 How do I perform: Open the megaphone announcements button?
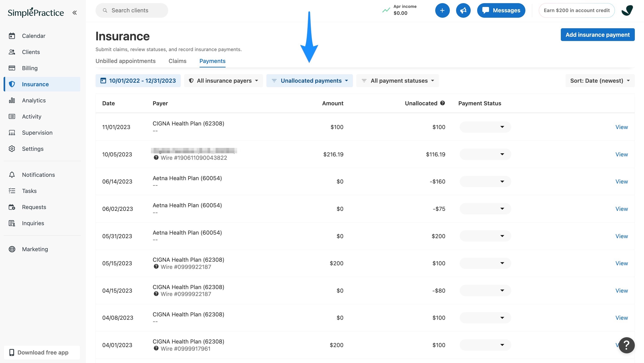[463, 11]
